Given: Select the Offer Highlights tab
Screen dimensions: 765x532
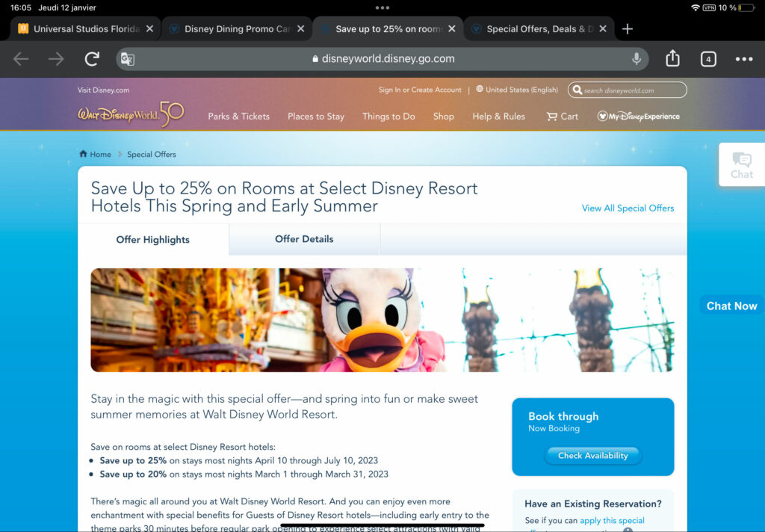Looking at the screenshot, I should 152,239.
